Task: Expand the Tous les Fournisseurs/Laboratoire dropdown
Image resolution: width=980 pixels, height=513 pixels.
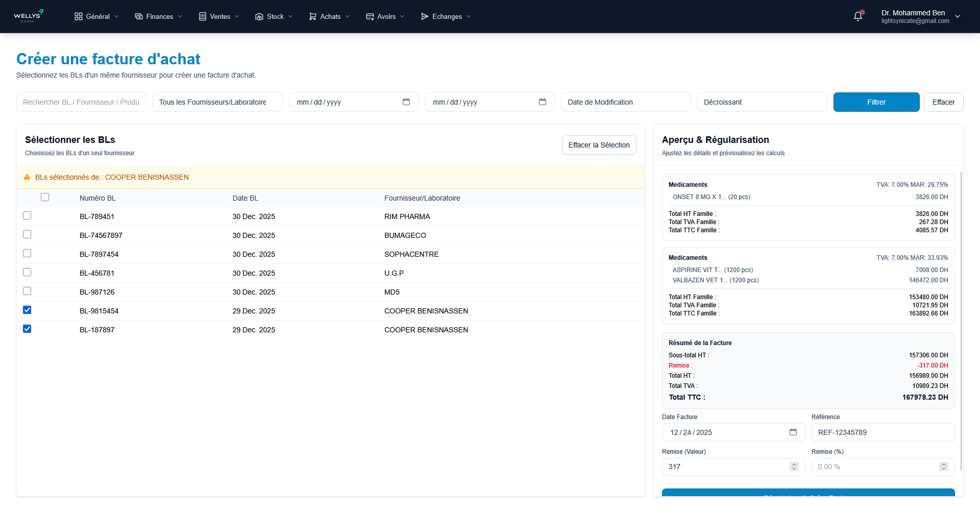Action: tap(217, 102)
